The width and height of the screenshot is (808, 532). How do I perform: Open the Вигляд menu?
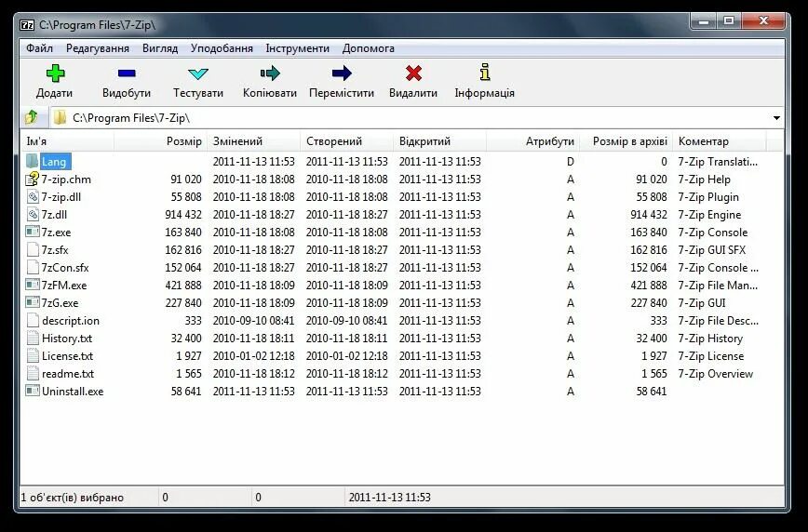click(160, 47)
